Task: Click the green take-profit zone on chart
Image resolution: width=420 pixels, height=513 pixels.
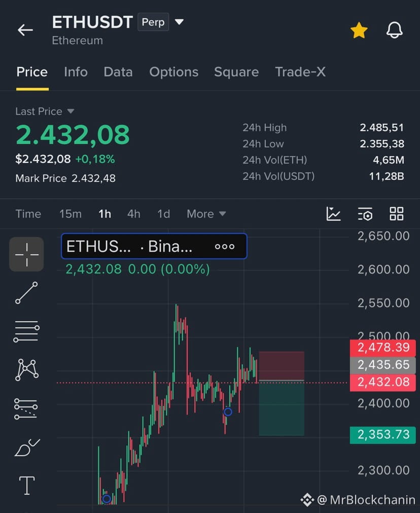Action: click(x=282, y=408)
